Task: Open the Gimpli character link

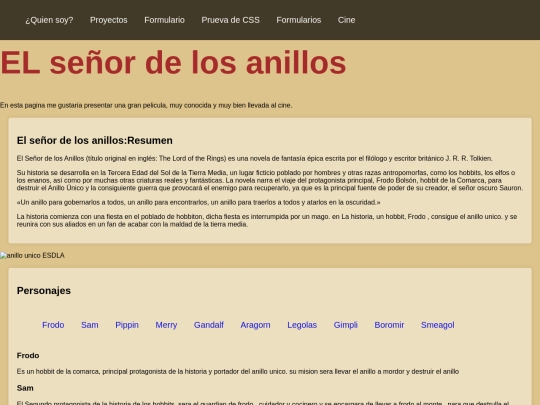Action: coord(345,325)
